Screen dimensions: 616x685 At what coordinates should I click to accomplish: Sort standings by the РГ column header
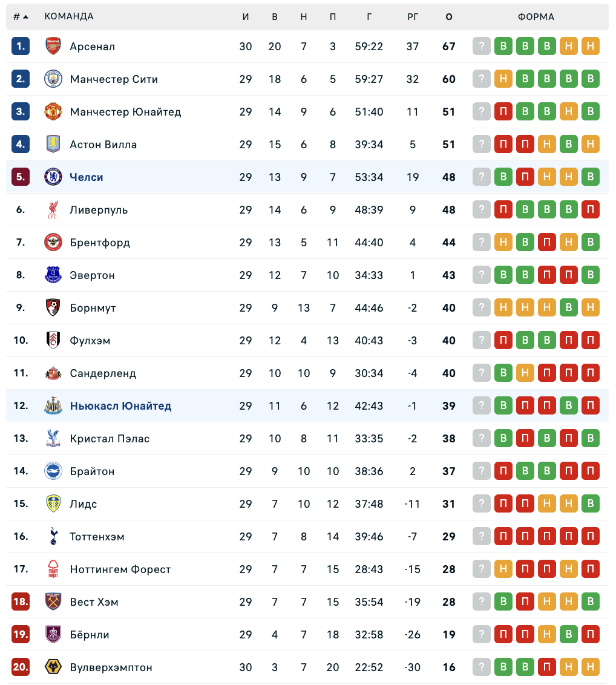tap(413, 17)
